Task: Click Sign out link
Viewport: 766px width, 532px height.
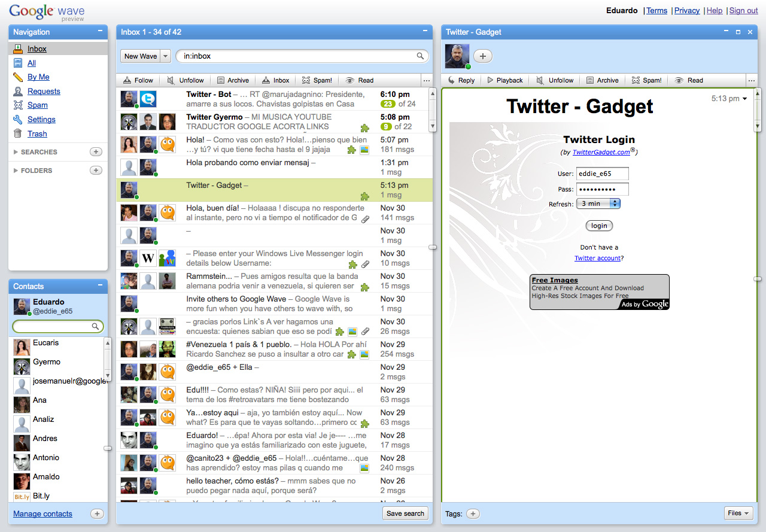Action: coord(744,11)
